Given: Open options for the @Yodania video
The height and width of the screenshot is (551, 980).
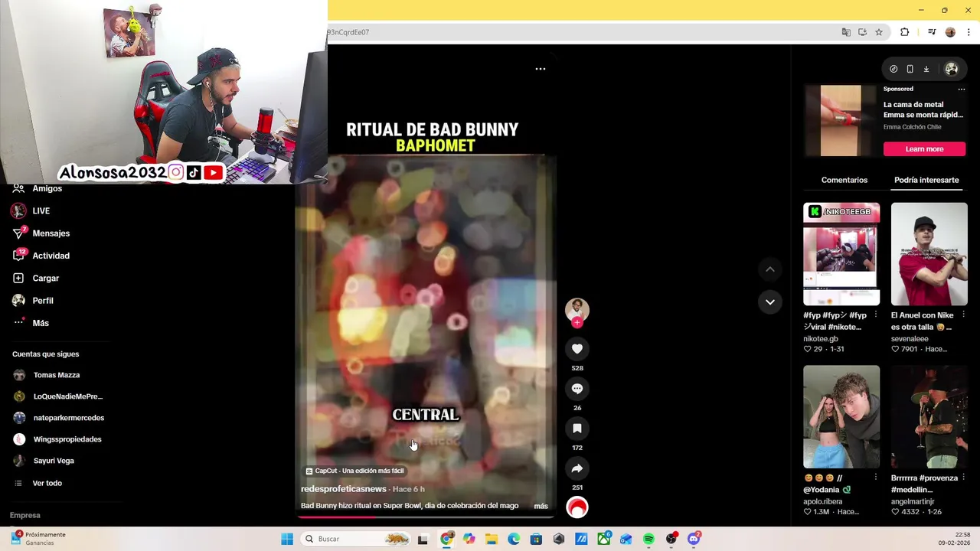Looking at the screenshot, I should 876,478.
